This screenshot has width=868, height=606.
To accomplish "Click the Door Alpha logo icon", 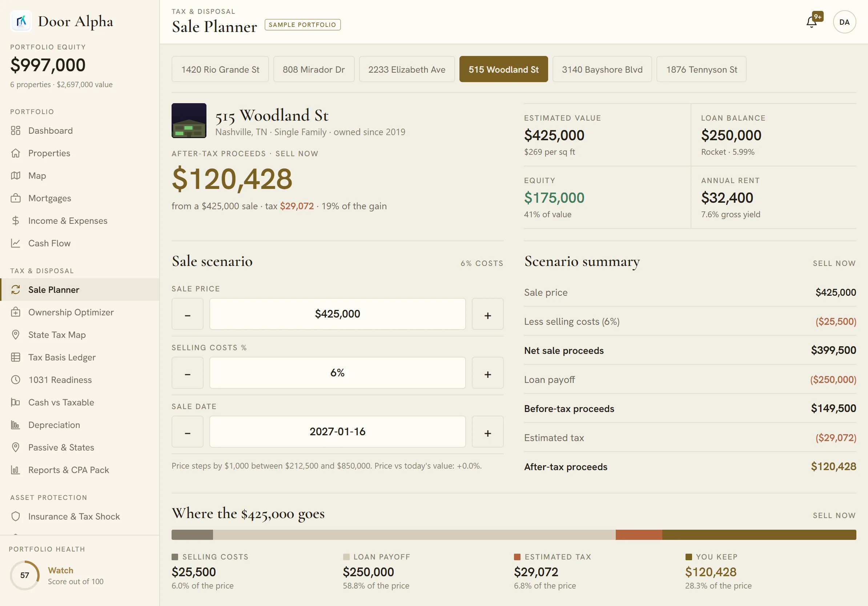I will pos(21,21).
